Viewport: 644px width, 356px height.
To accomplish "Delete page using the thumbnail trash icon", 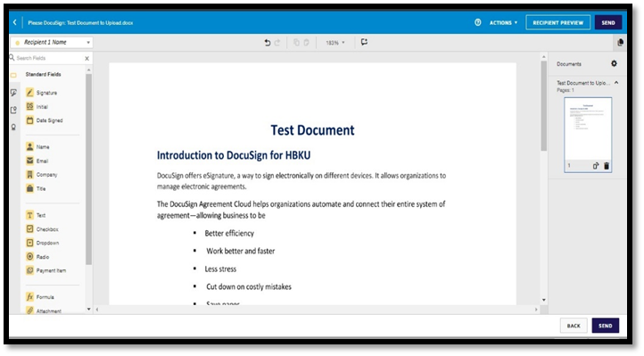I will 607,166.
